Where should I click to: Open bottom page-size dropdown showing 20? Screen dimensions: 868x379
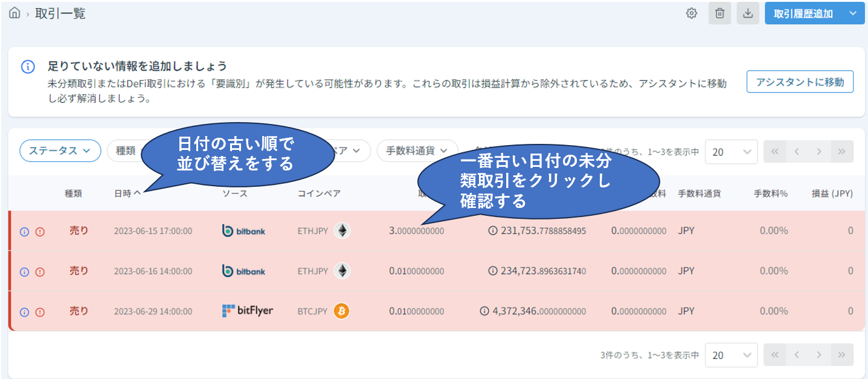point(731,355)
